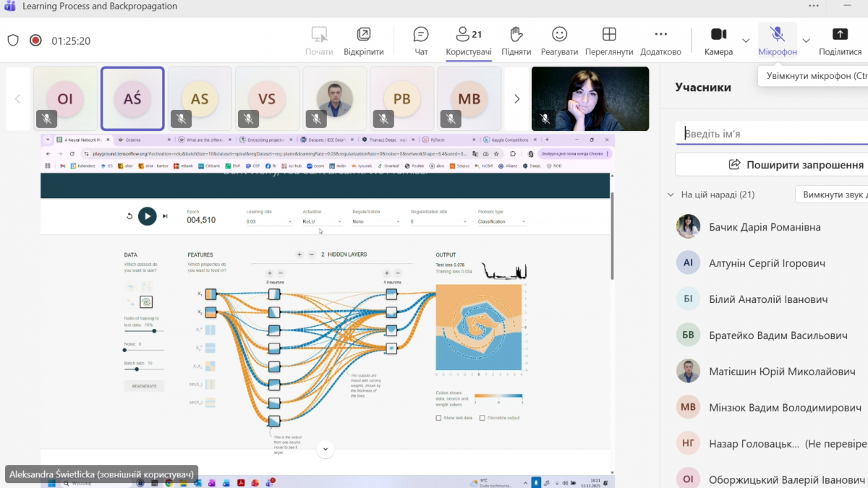Open the Відкріпити pop-out icon
Viewport: 868px width, 488px height.
tap(364, 40)
